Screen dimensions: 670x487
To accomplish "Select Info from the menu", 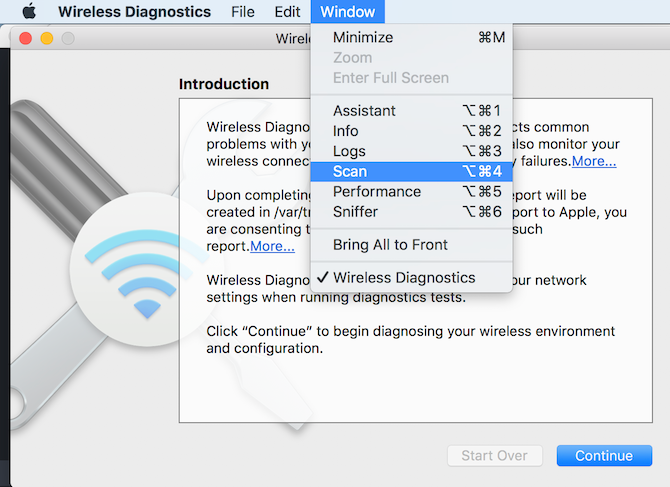I will pyautogui.click(x=346, y=131).
